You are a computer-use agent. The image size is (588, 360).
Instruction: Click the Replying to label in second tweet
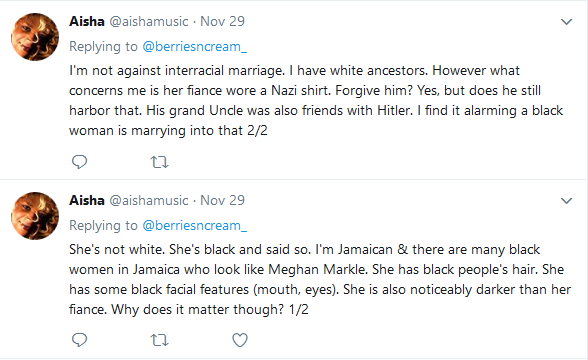[104, 225]
